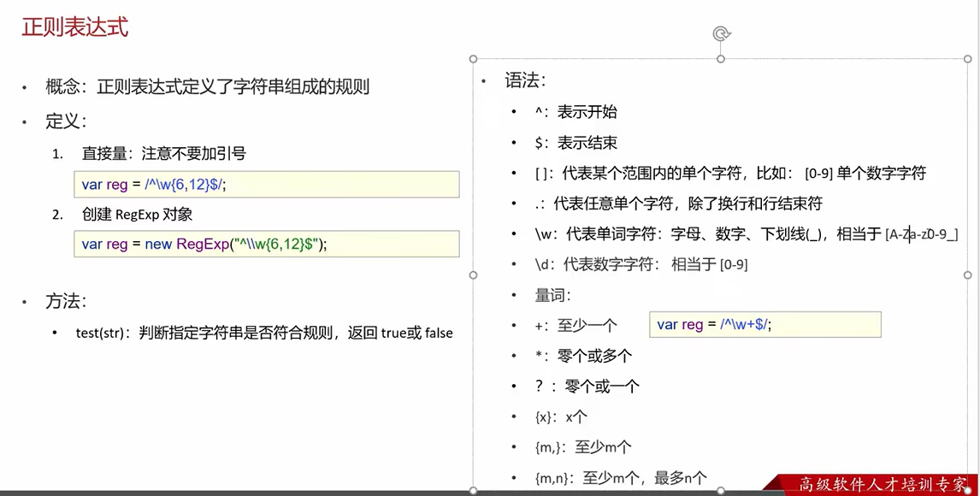Click the 方法： bullet text
Image resolution: width=980 pixels, height=496 pixels.
click(x=66, y=301)
